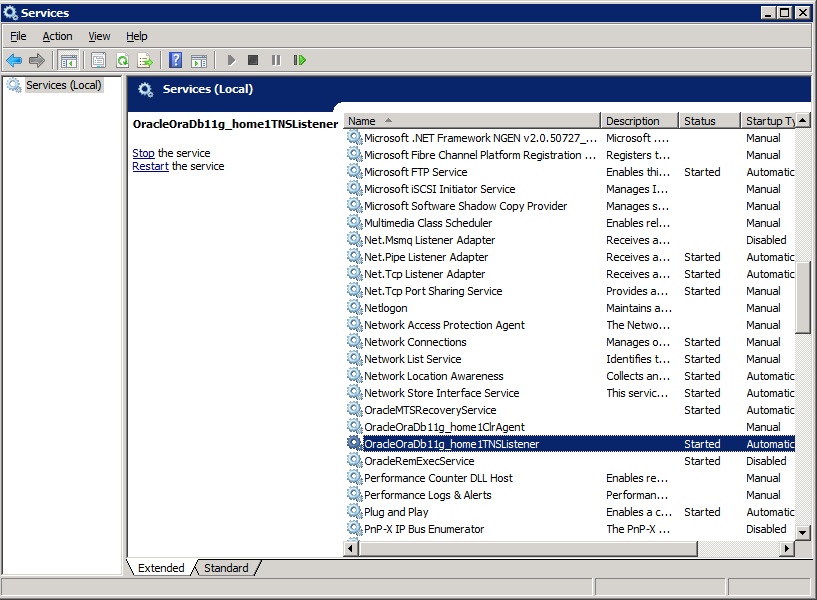This screenshot has height=600, width=817.
Task: Select Microsoft .NET Framework NGEN service
Action: click(x=571, y=138)
